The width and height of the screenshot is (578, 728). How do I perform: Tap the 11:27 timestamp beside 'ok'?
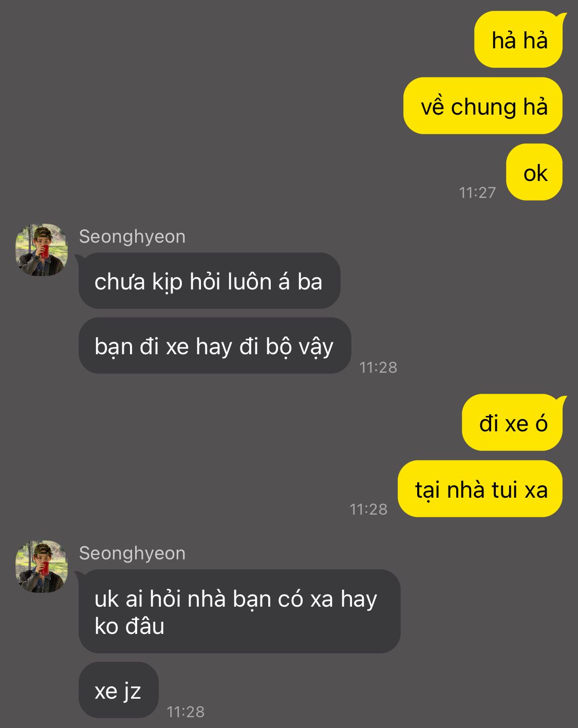477,193
